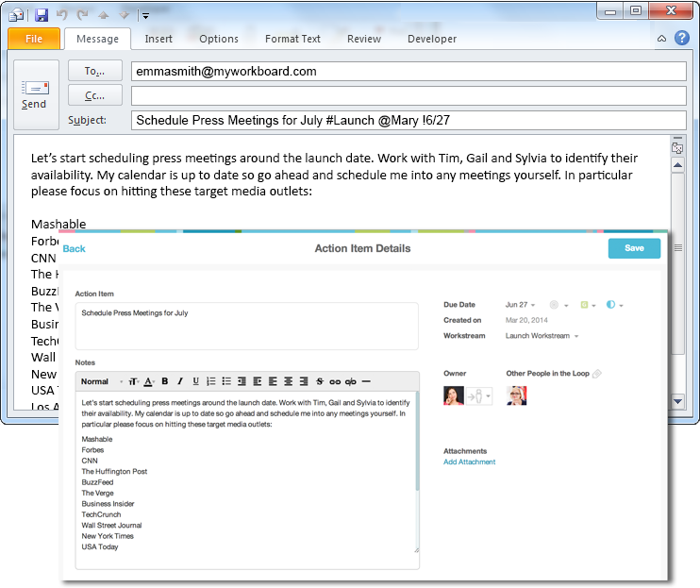Click the notes area vertical scrollbar
This screenshot has height=588, width=700.
(x=417, y=442)
